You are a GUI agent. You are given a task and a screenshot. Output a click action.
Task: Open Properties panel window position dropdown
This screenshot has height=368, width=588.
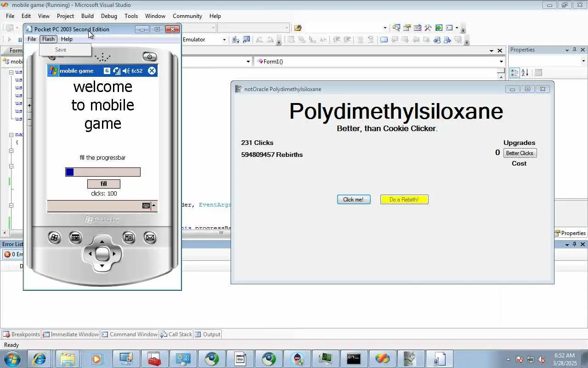coord(566,50)
